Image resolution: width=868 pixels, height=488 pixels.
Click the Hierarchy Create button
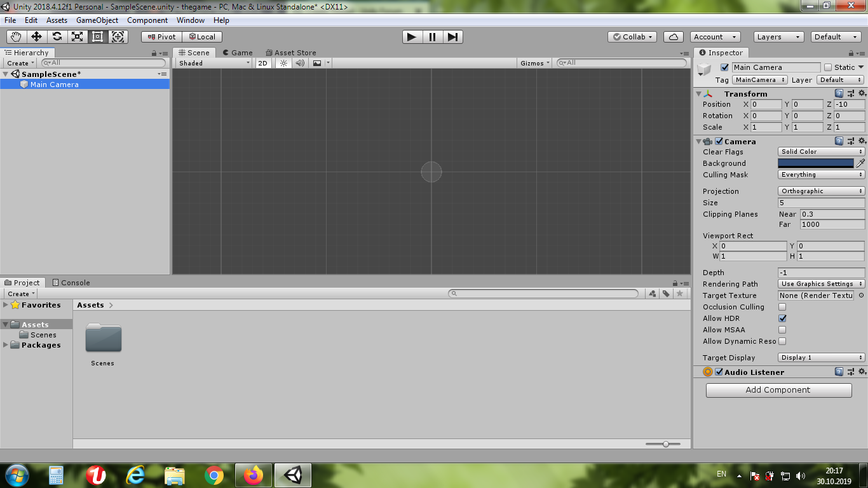tap(21, 63)
